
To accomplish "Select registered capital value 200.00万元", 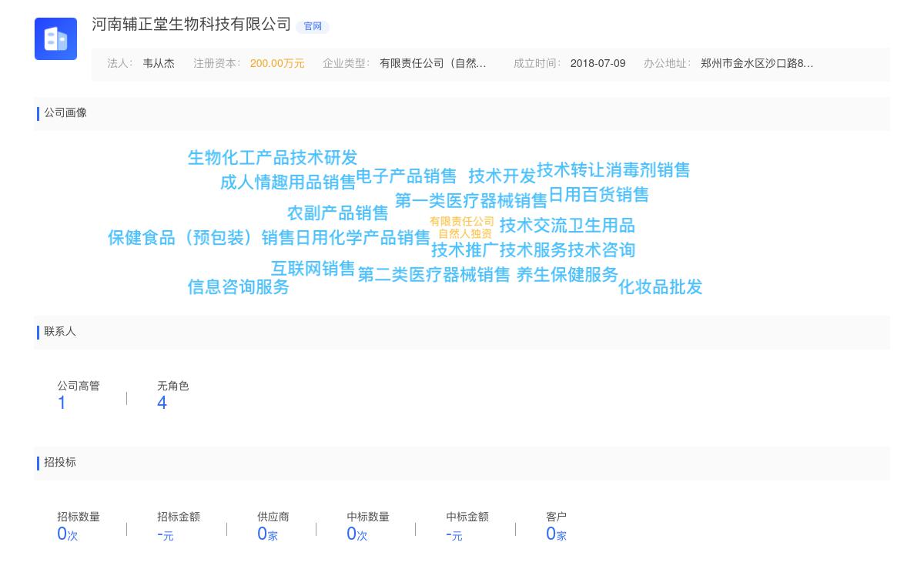I will click(277, 63).
